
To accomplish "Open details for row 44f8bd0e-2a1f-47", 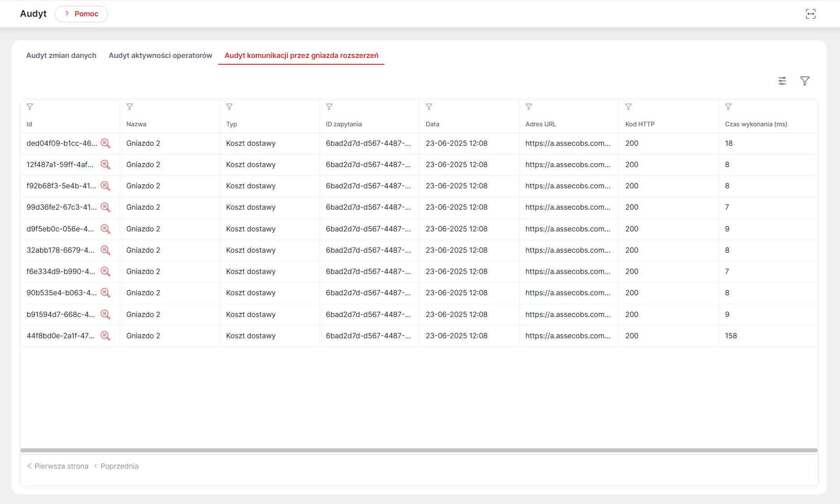I will (x=106, y=336).
